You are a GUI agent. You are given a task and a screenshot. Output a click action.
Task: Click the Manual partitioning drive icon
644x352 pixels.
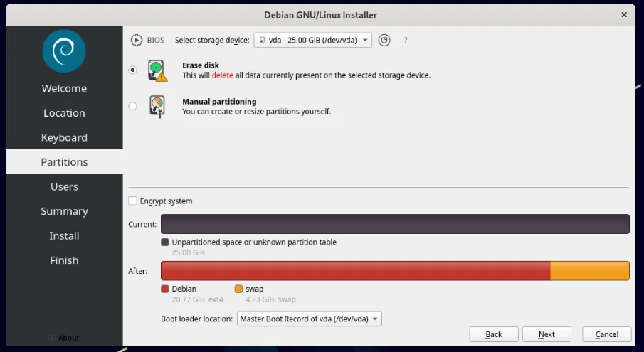point(157,106)
